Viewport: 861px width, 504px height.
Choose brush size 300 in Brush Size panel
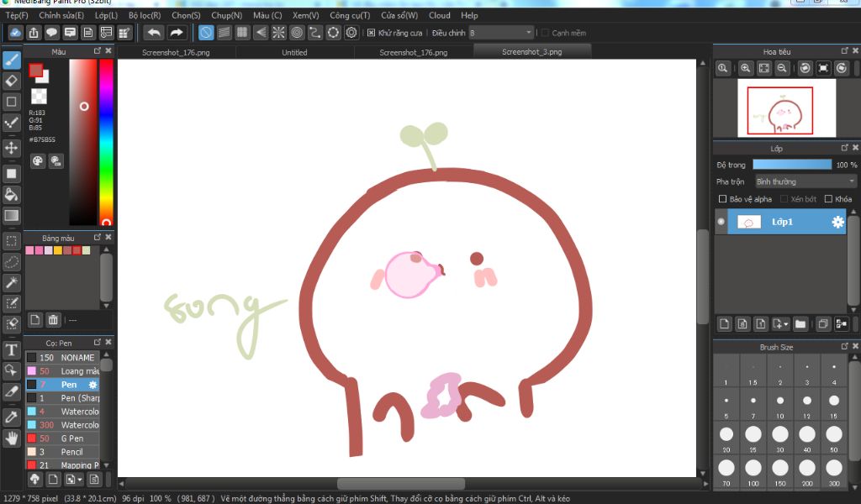(x=833, y=473)
